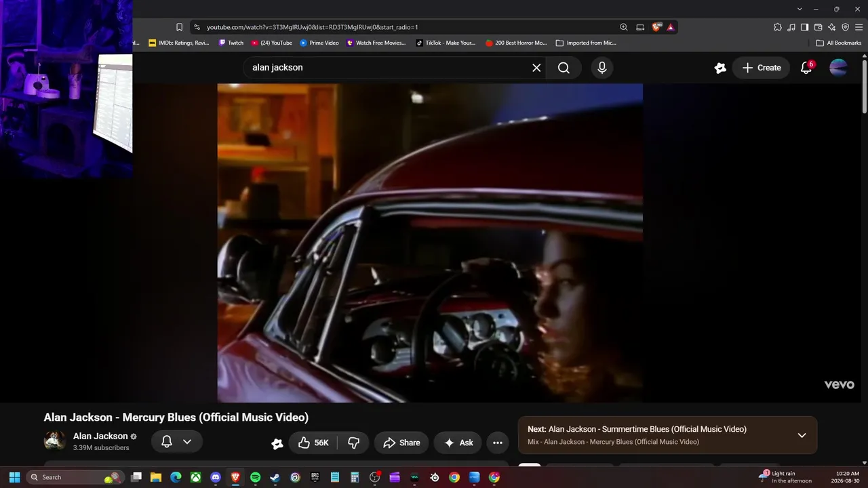Click the browser address bar URL
868x488 pixels.
pos(312,27)
